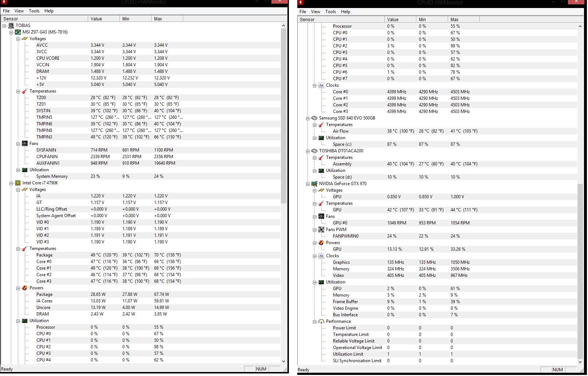The height and width of the screenshot is (376, 588).
Task: Click the GPU Powers flame icon
Action: pyautogui.click(x=321, y=243)
